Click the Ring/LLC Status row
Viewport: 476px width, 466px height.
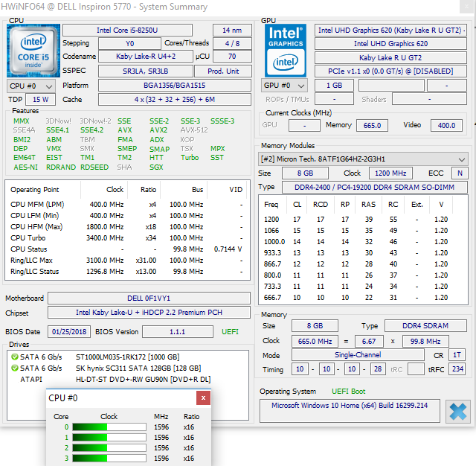click(127, 271)
